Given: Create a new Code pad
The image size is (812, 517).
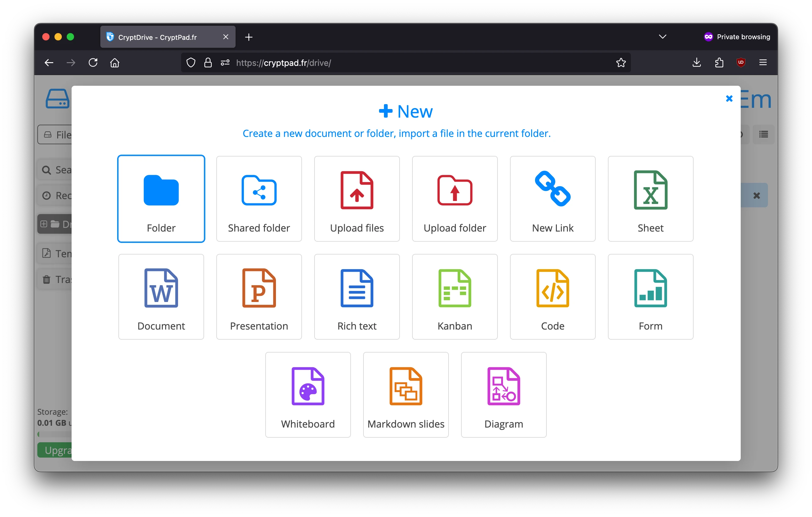Looking at the screenshot, I should click(x=552, y=296).
